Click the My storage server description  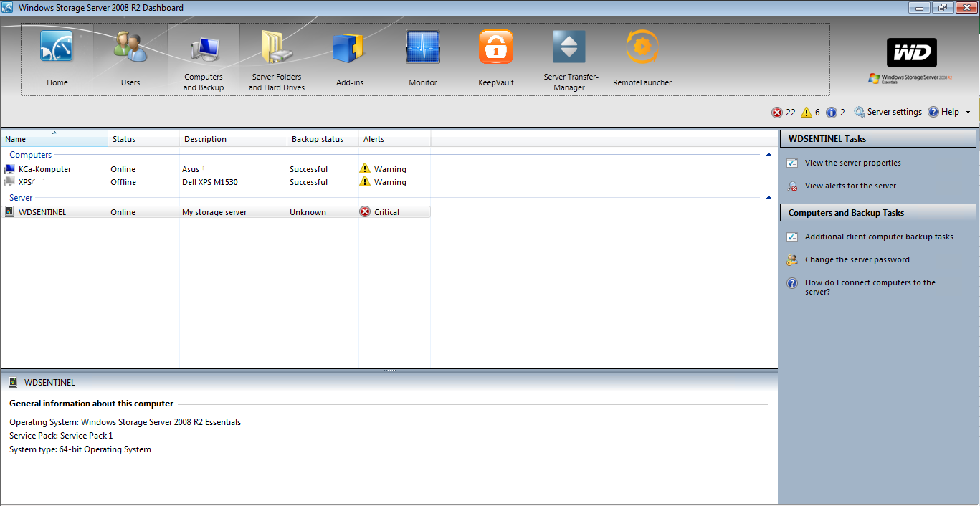[214, 212]
